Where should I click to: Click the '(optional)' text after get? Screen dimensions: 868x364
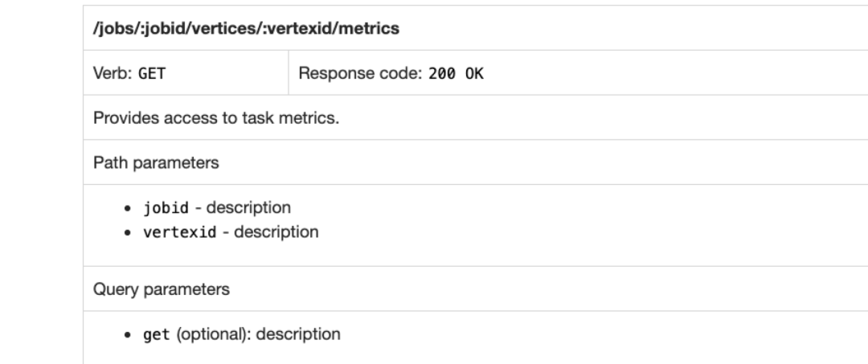click(x=211, y=334)
